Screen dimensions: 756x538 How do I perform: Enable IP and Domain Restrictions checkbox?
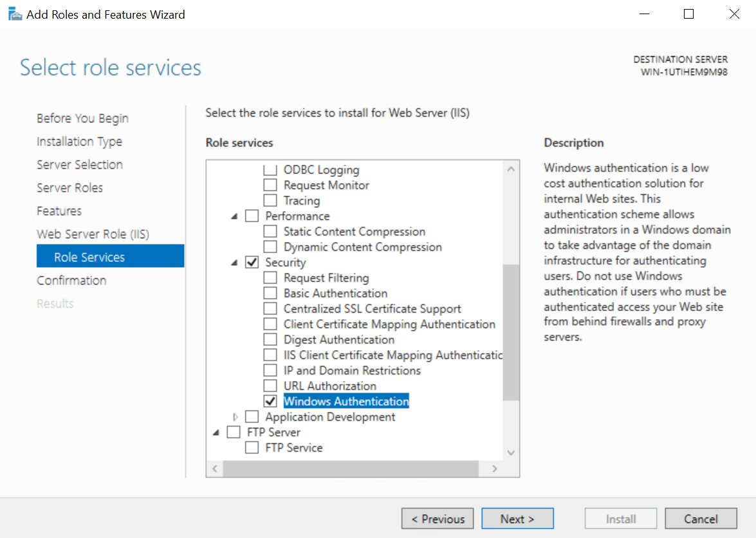(270, 370)
